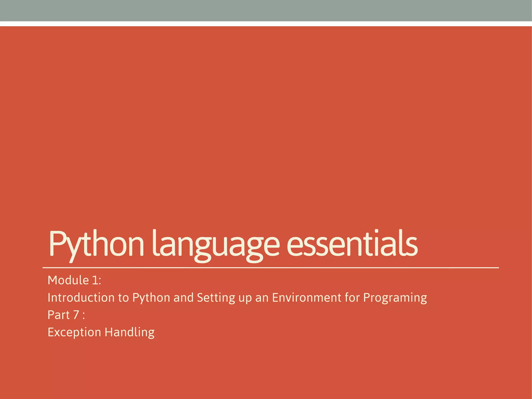
Task: Click the number 7 in Part 7
Action: coord(76,315)
